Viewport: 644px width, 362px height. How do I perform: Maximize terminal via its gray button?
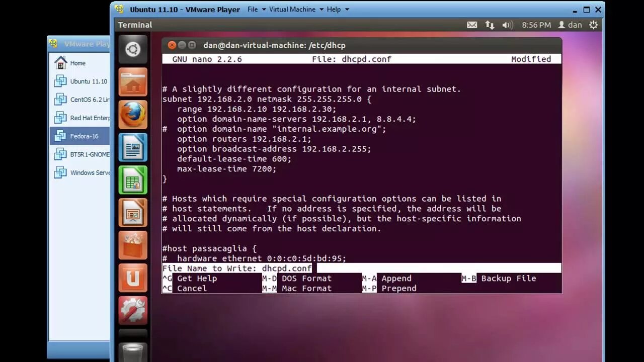(x=192, y=45)
